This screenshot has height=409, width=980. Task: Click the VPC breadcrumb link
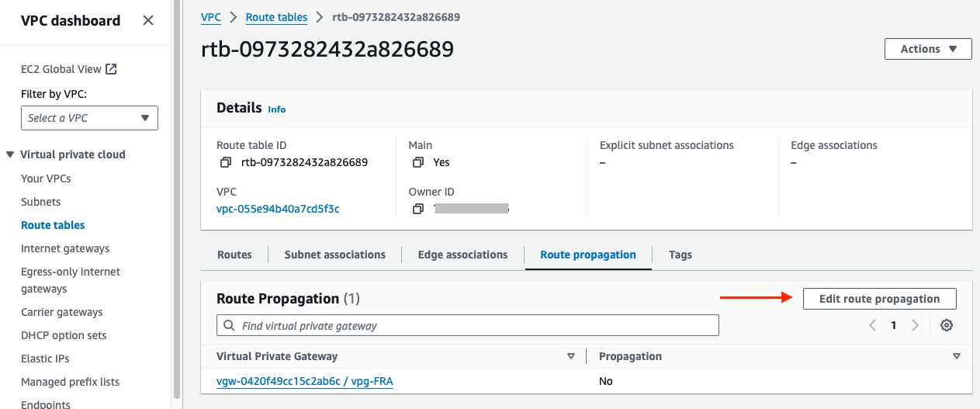point(210,17)
